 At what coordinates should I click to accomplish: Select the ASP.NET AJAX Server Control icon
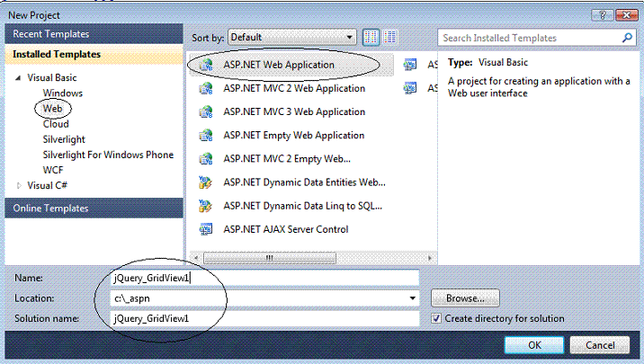tap(206, 229)
